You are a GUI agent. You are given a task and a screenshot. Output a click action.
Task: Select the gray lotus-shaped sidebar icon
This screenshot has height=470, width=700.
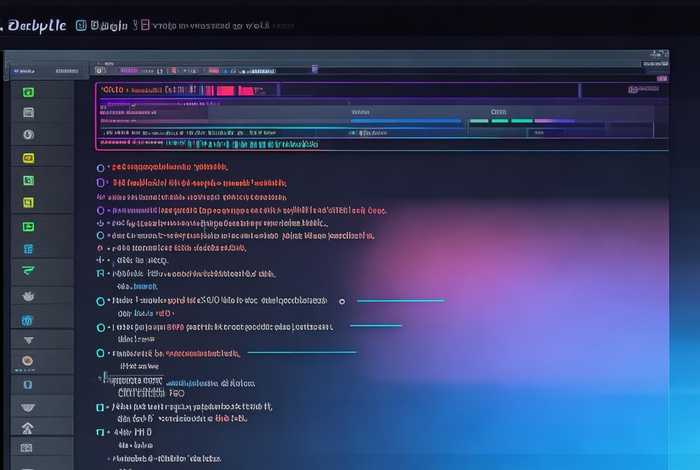28,296
